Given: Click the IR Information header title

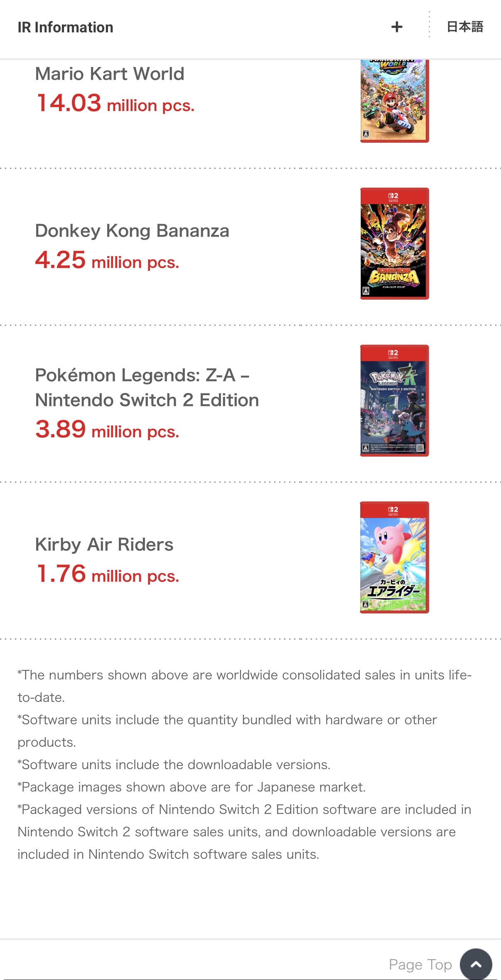Looking at the screenshot, I should (x=65, y=27).
